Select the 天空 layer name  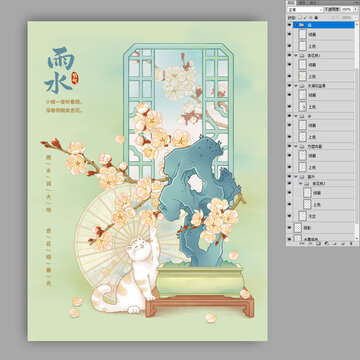[x=312, y=216]
